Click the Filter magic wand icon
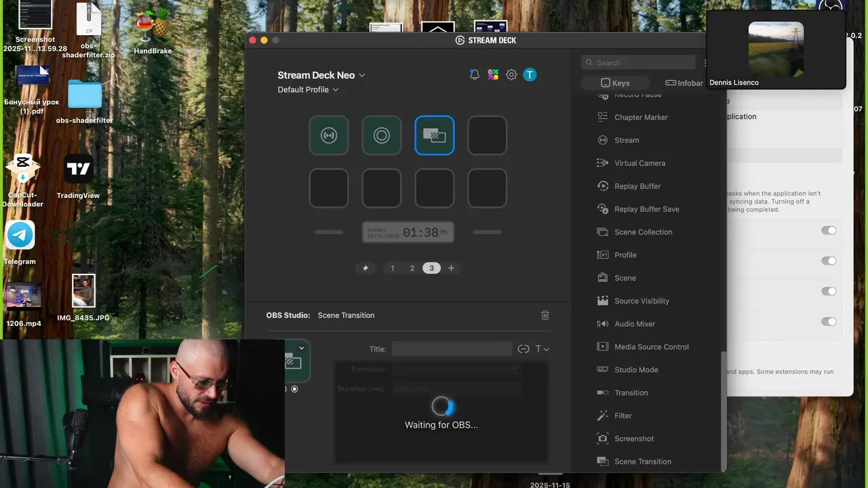The height and width of the screenshot is (488, 868). (x=602, y=415)
